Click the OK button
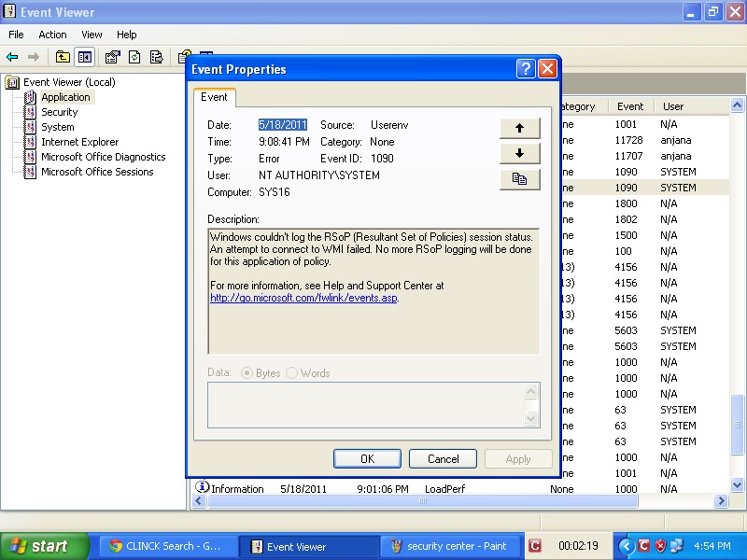This screenshot has width=747, height=560. pyautogui.click(x=367, y=458)
